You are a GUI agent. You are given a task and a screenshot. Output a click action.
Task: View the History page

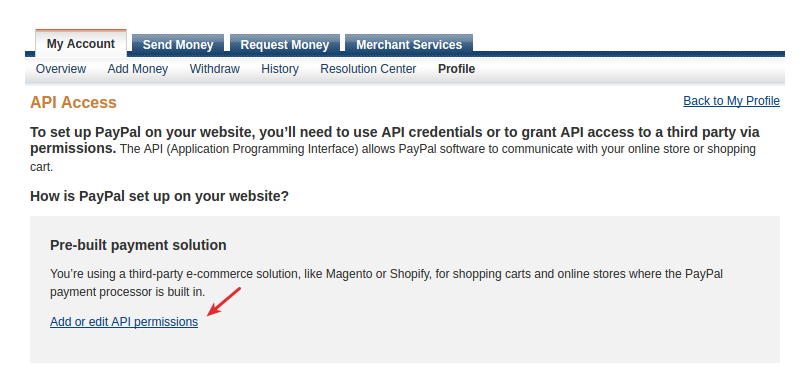[280, 69]
